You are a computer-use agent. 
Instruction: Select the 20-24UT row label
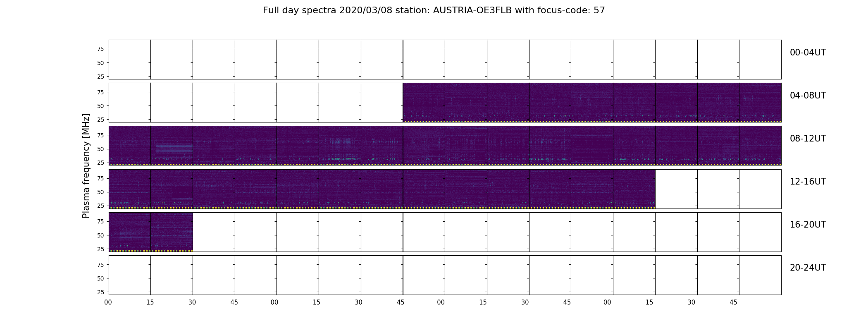pos(808,268)
